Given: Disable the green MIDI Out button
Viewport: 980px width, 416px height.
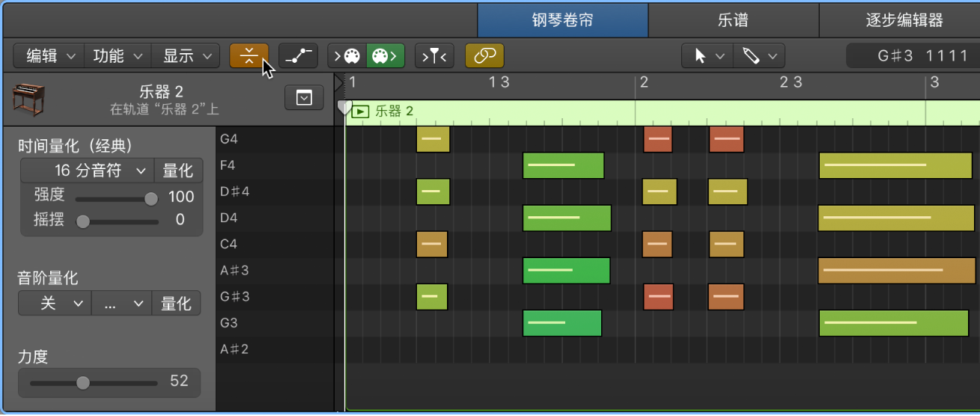Looking at the screenshot, I should coord(385,56).
